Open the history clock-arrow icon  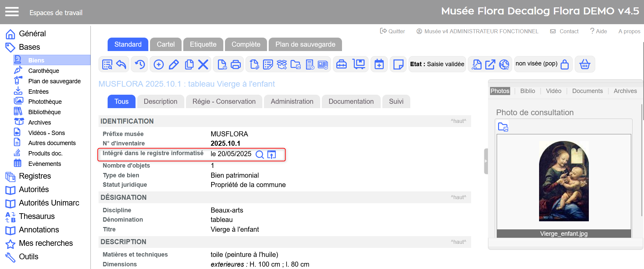(140, 64)
